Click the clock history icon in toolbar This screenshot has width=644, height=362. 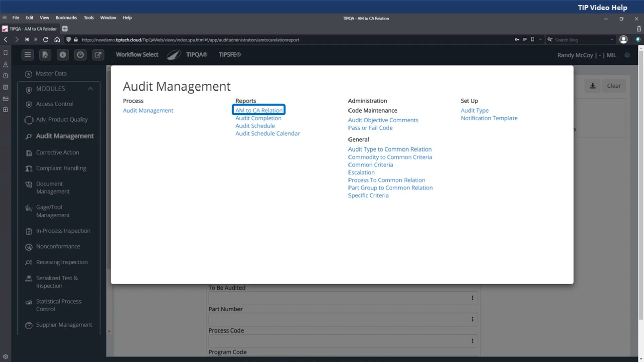pos(80,55)
